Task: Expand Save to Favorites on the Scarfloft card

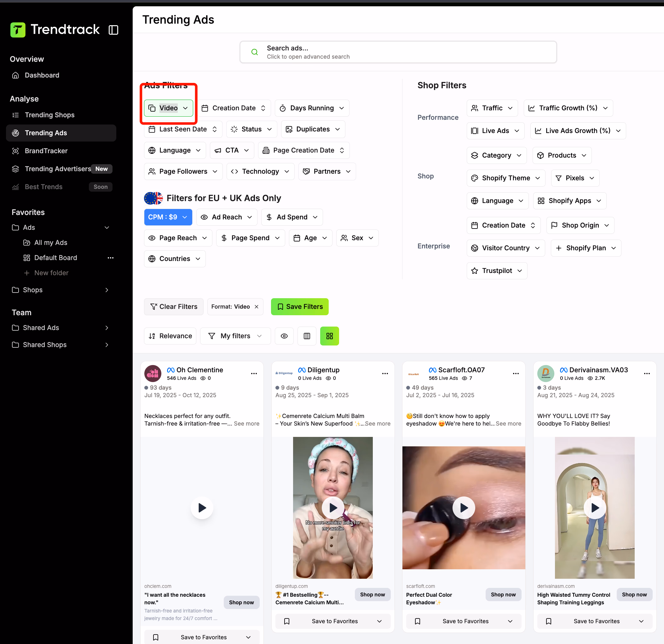Action: [x=510, y=621]
